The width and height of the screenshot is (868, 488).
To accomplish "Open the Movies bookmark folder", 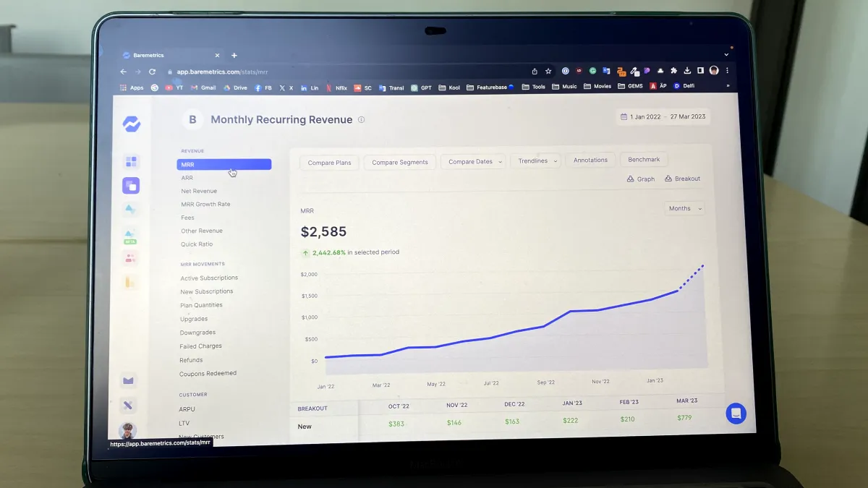I will click(597, 86).
